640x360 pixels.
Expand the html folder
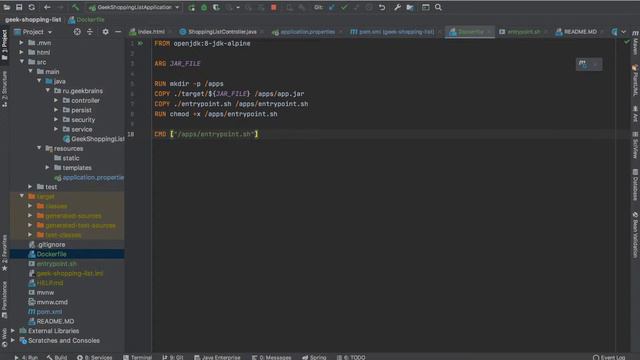tap(22, 52)
